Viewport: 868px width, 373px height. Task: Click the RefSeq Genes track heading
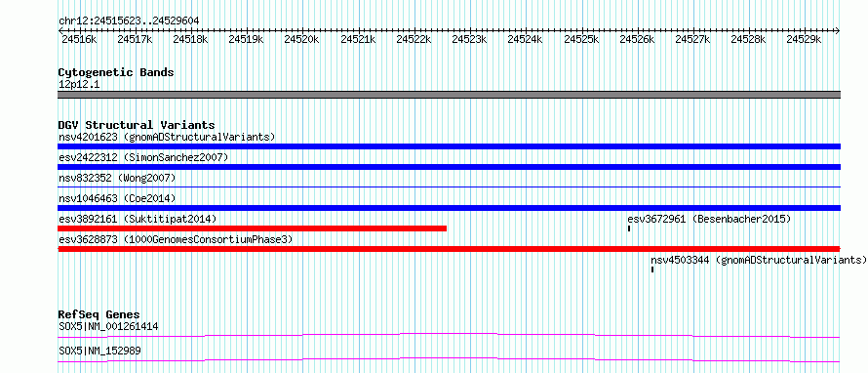(99, 314)
